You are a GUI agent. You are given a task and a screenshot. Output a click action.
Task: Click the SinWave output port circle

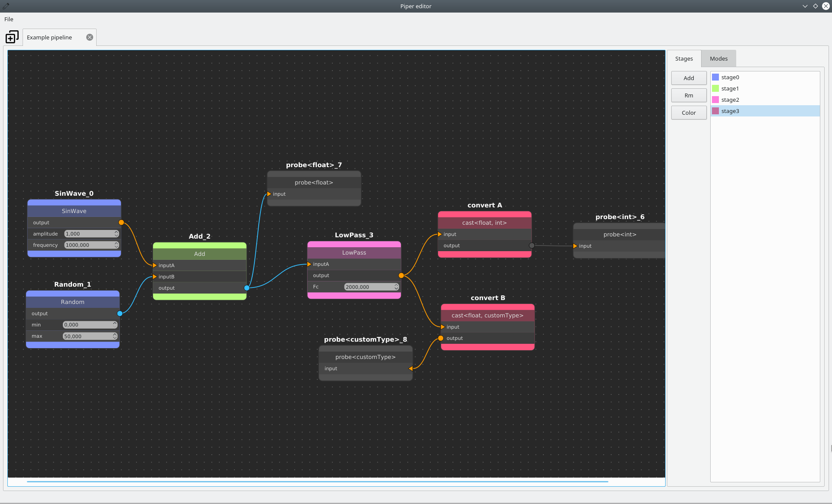tap(121, 223)
